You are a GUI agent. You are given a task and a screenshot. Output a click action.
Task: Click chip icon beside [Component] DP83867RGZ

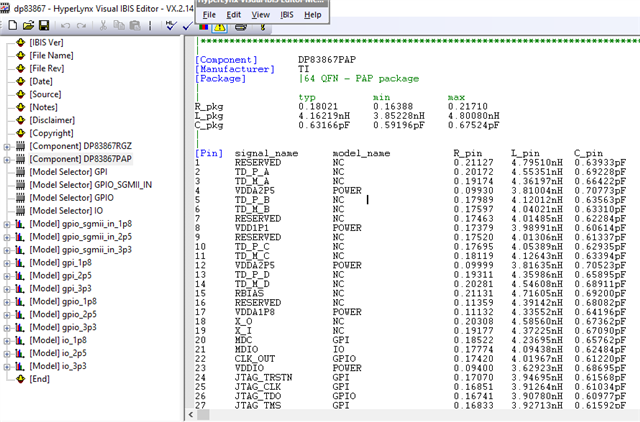click(20, 146)
